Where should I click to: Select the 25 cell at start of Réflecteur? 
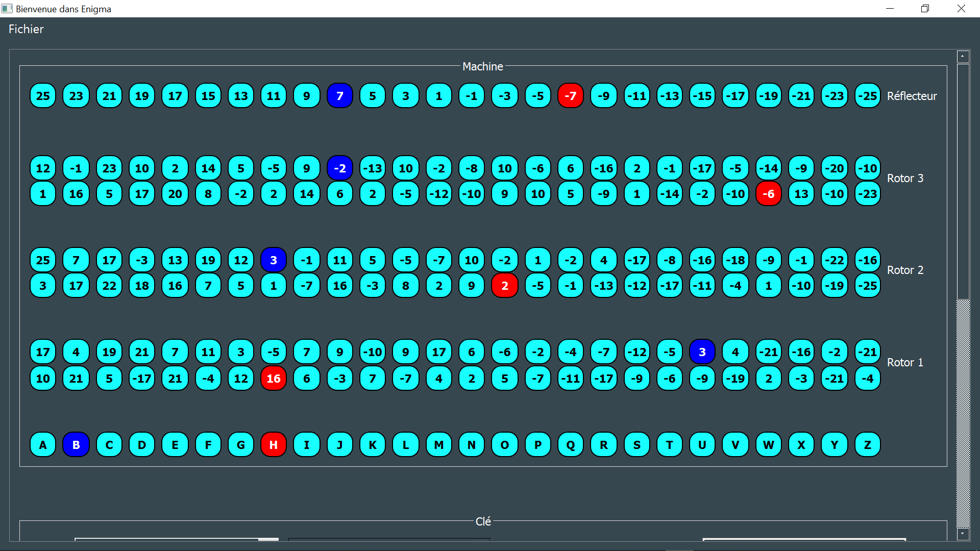pos(43,95)
